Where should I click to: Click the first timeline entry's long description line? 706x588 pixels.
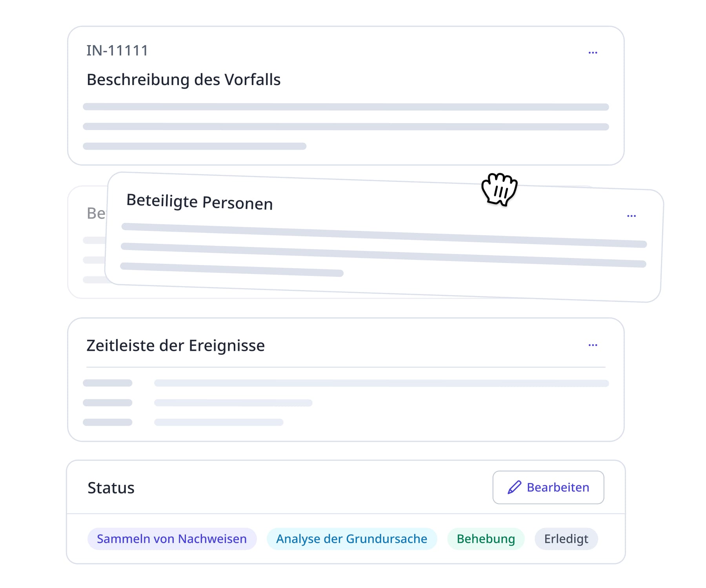pos(381,383)
